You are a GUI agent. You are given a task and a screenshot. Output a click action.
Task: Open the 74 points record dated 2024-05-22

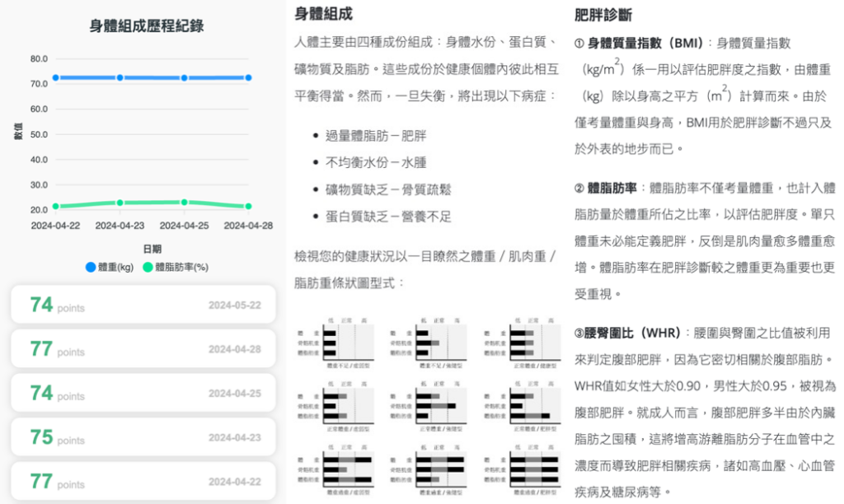coord(143,305)
